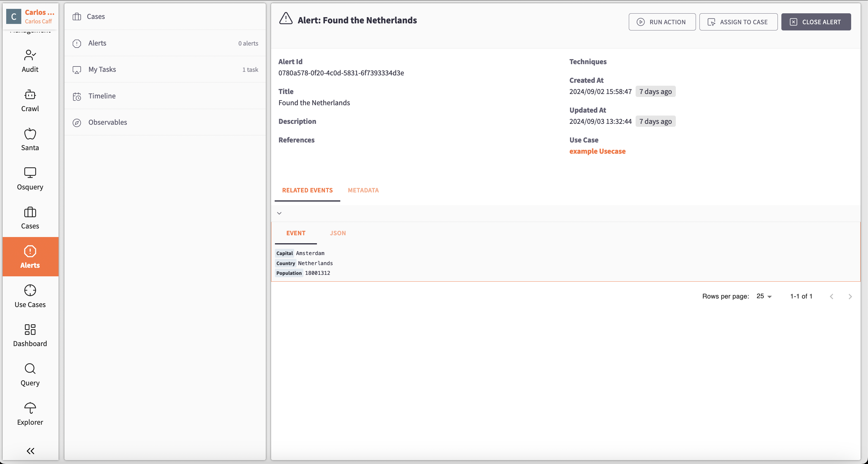The image size is (868, 464).
Task: Click the X icon on Close Alert
Action: [x=793, y=22]
